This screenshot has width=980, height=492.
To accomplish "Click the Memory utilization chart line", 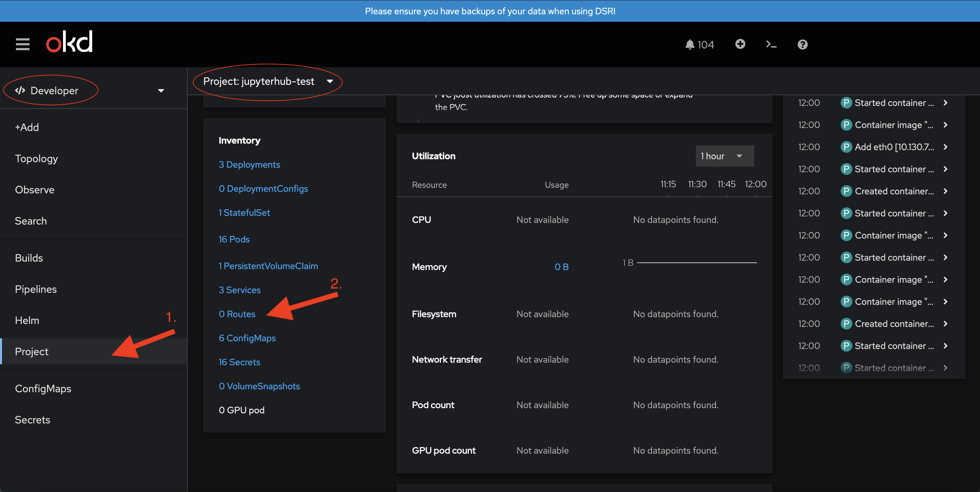I will coord(697,262).
